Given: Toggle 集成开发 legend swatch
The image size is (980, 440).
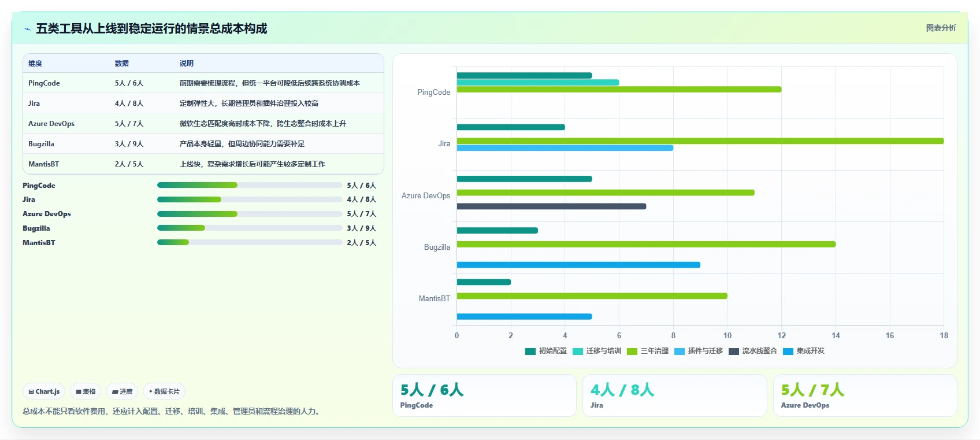Looking at the screenshot, I should tap(788, 351).
